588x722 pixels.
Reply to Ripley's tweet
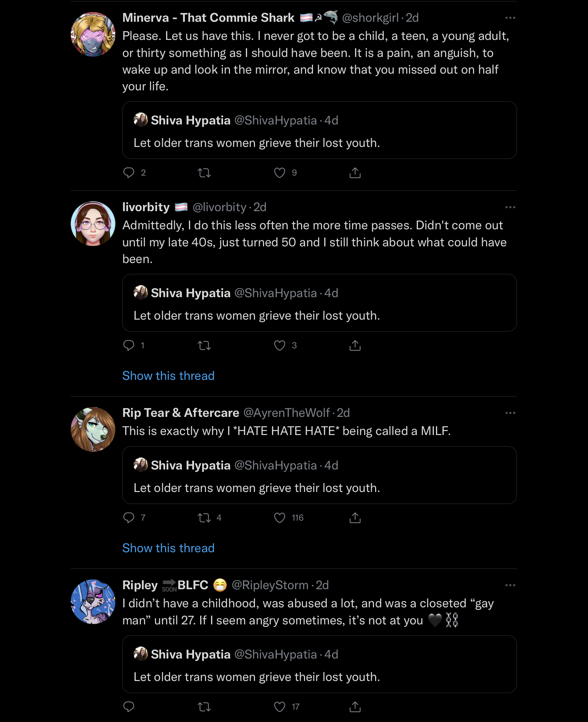(x=129, y=707)
